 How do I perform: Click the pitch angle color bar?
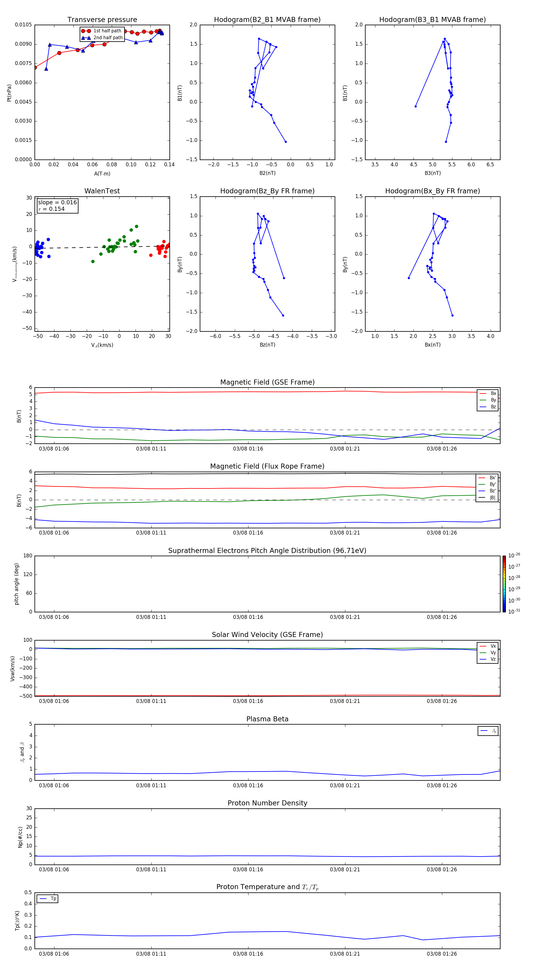504,584
